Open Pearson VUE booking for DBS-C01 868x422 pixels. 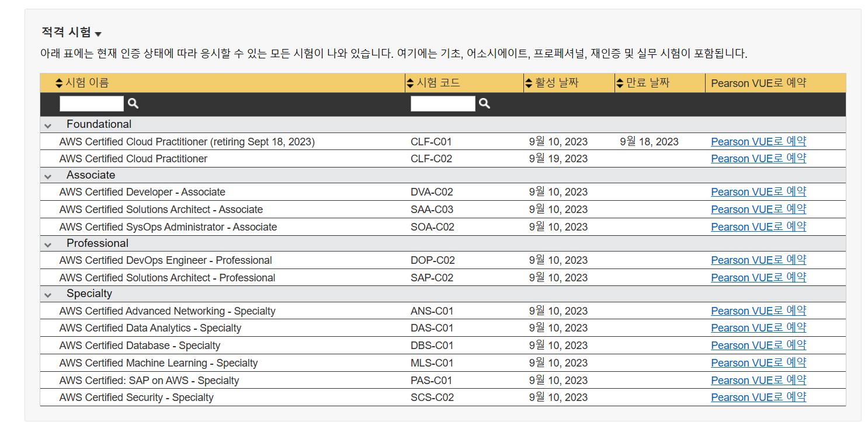click(x=758, y=346)
